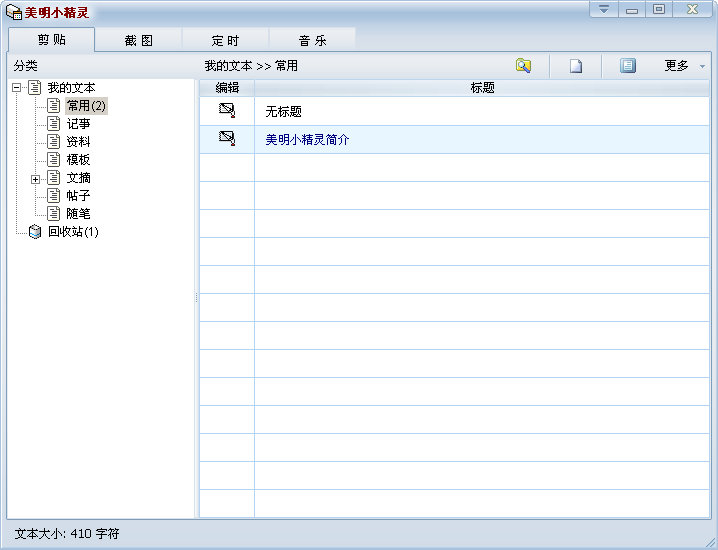Click the 分类 panel label
Screen dimensions: 718x550
[25, 66]
